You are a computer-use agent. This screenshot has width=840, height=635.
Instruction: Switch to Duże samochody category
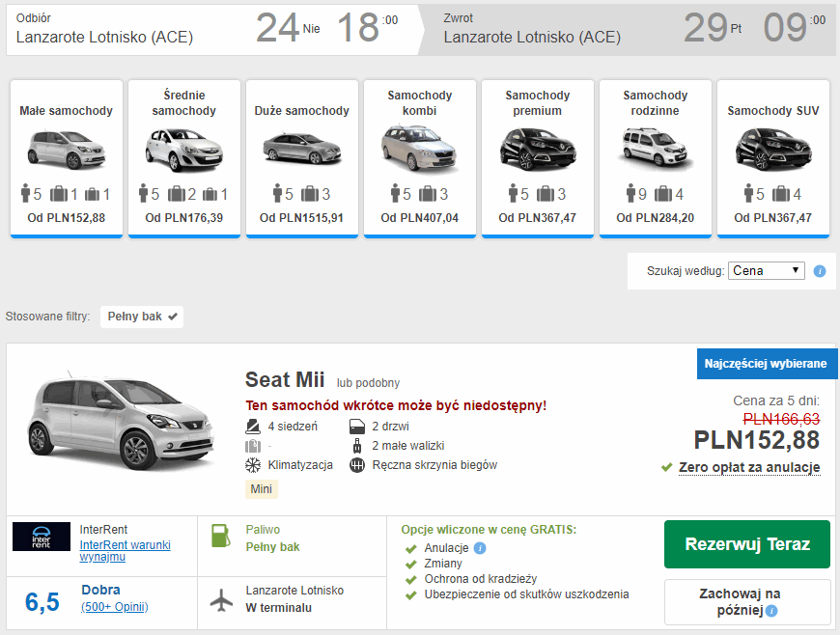click(x=302, y=157)
